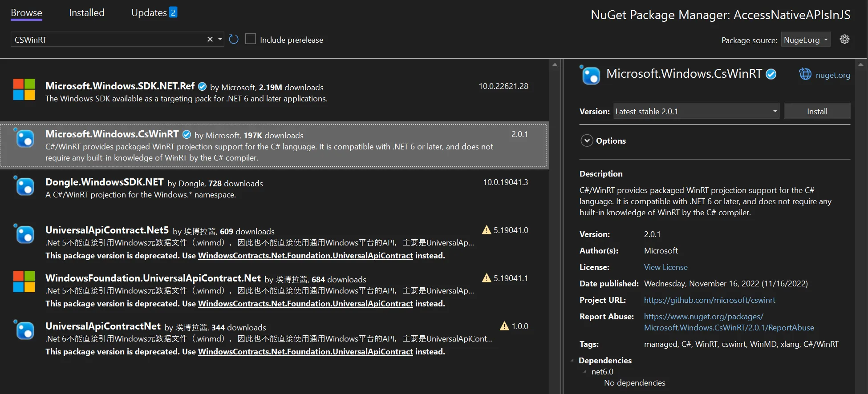This screenshot has width=868, height=394.
Task: Install Microsoft.Windows.CsWinRT package
Action: click(817, 111)
